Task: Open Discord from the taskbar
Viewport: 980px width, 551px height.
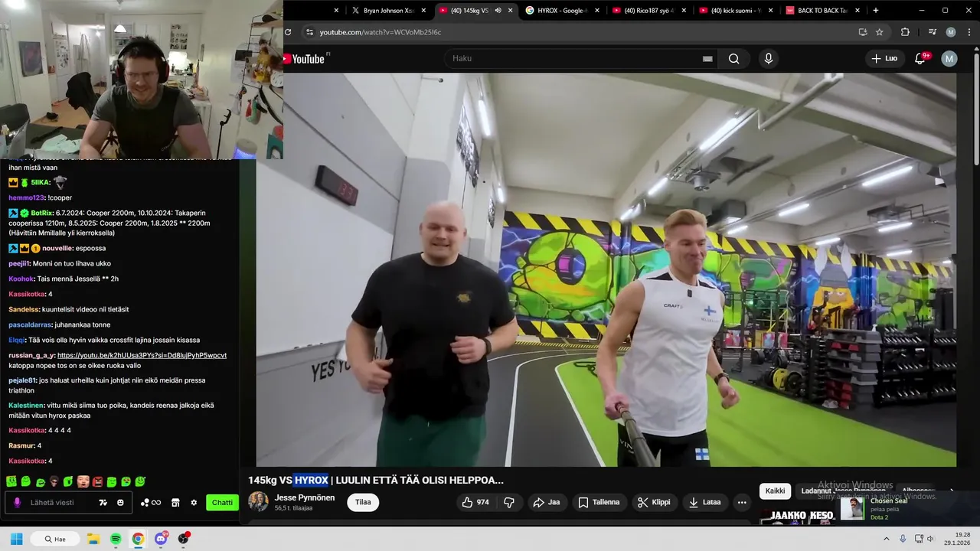Action: tap(161, 539)
